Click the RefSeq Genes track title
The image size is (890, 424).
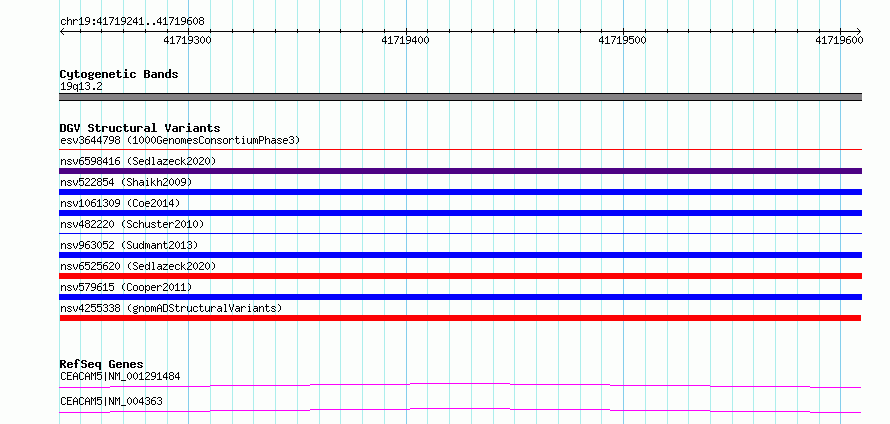tap(102, 364)
